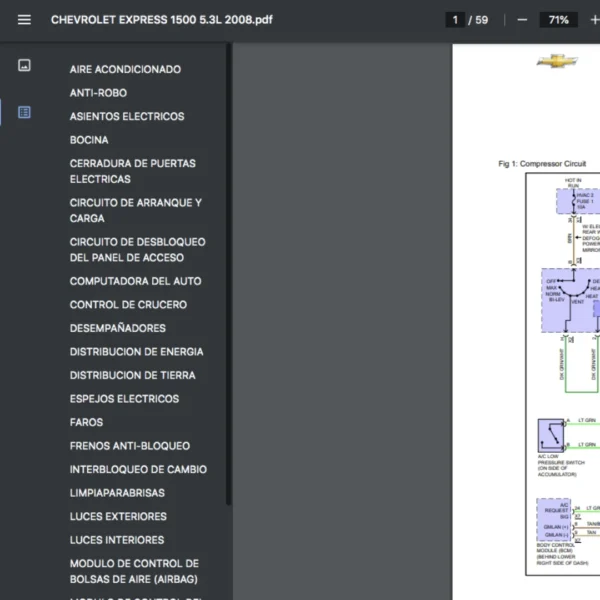
Task: Go to ANTI-ROBO section
Action: pyautogui.click(x=98, y=93)
